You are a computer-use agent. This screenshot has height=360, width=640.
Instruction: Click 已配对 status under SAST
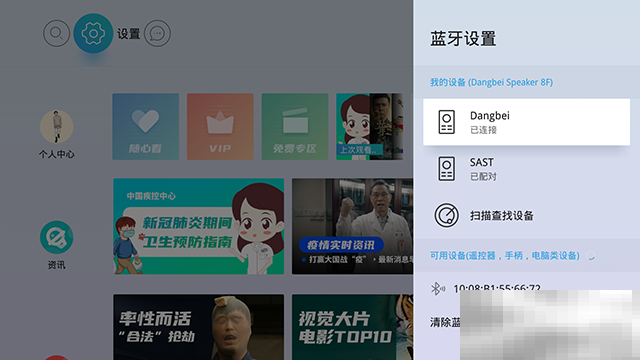coord(483,177)
